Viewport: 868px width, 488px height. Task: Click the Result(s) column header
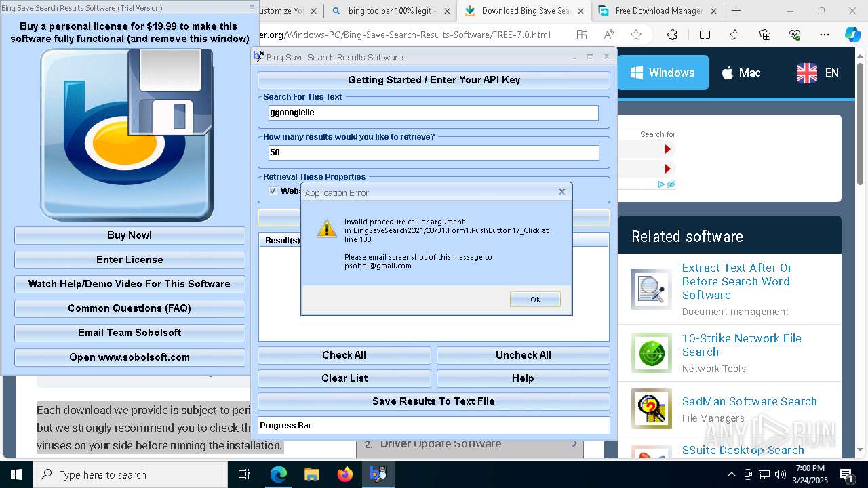[x=281, y=240]
